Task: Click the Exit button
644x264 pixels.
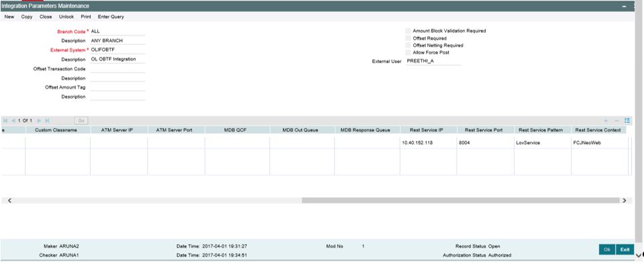Action: (625, 250)
